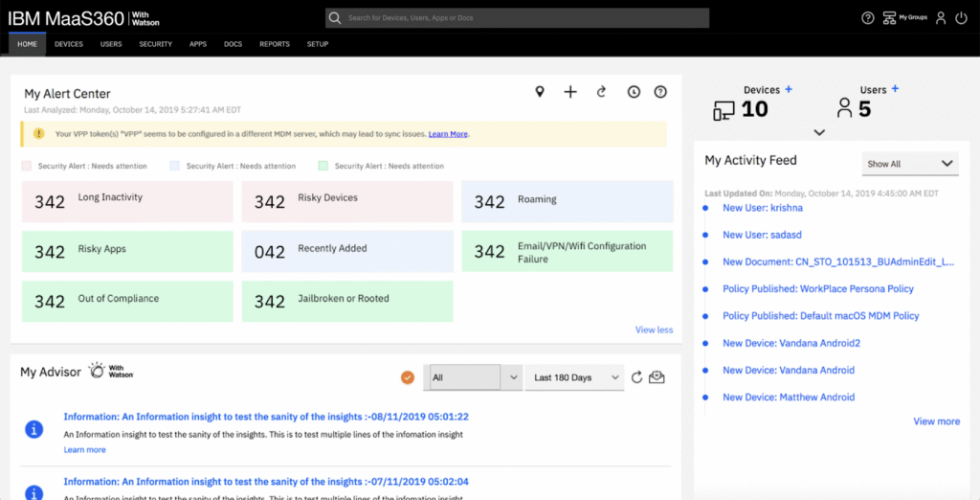Viewport: 980px width, 500px height.
Task: Reload the My Advisor insights list
Action: [636, 377]
